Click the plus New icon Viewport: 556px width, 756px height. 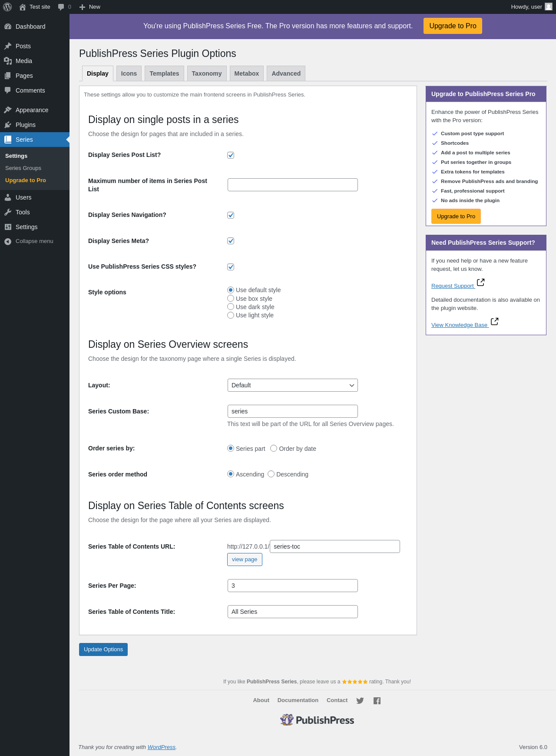pyautogui.click(x=82, y=7)
